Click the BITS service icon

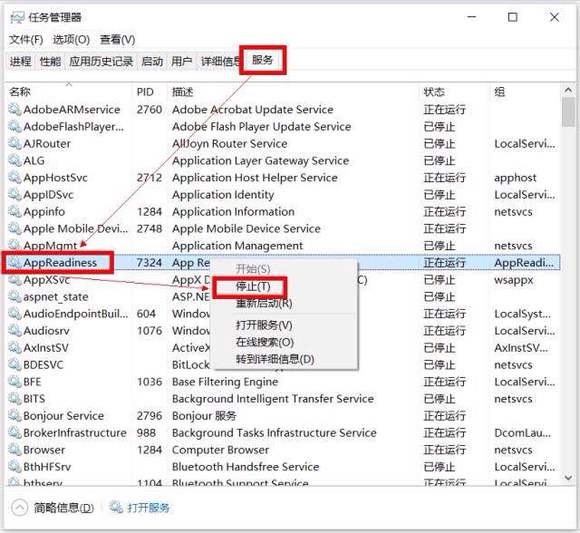(x=15, y=399)
